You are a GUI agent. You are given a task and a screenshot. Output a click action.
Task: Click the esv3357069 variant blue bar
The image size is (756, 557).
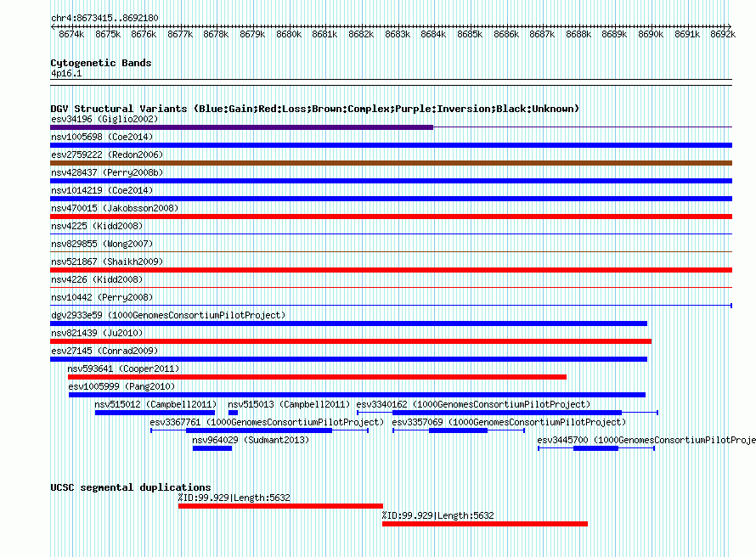(458, 430)
